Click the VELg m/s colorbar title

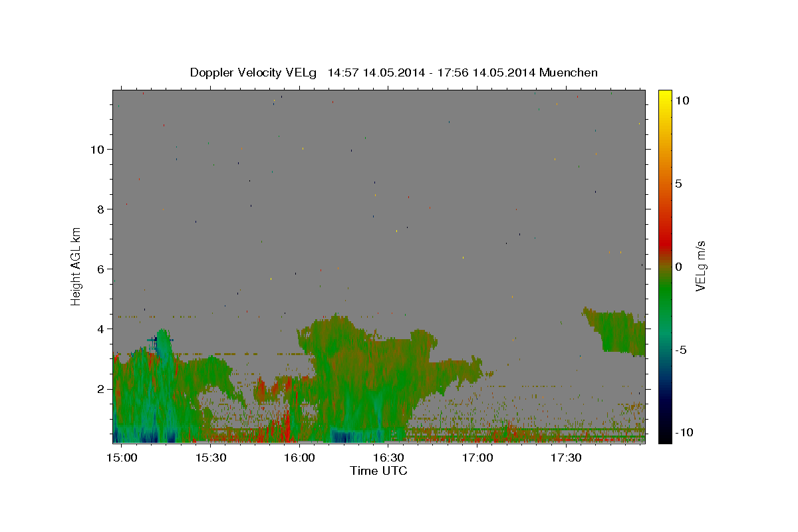pos(700,267)
